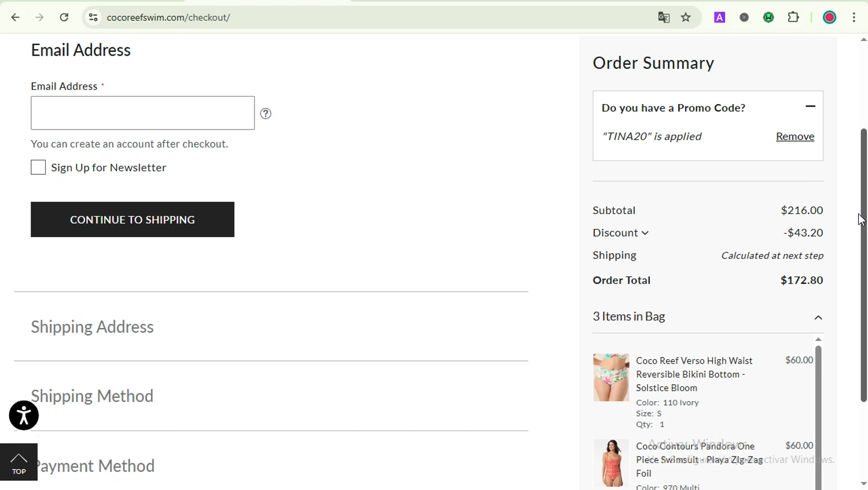Click 'Do you have a Promo Code?' heading

(x=674, y=108)
